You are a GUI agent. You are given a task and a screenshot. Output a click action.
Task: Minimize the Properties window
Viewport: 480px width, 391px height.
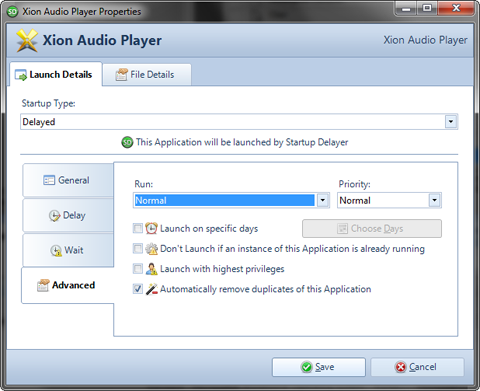pos(406,8)
